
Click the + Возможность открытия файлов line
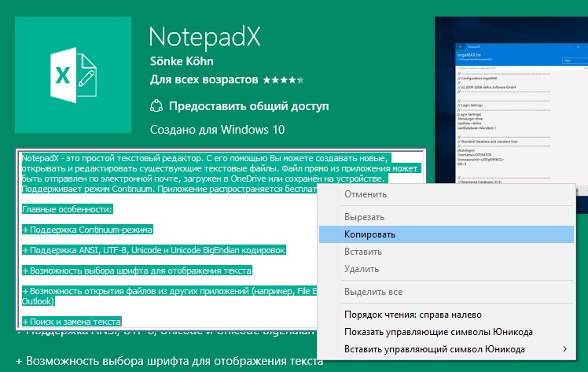(x=170, y=296)
